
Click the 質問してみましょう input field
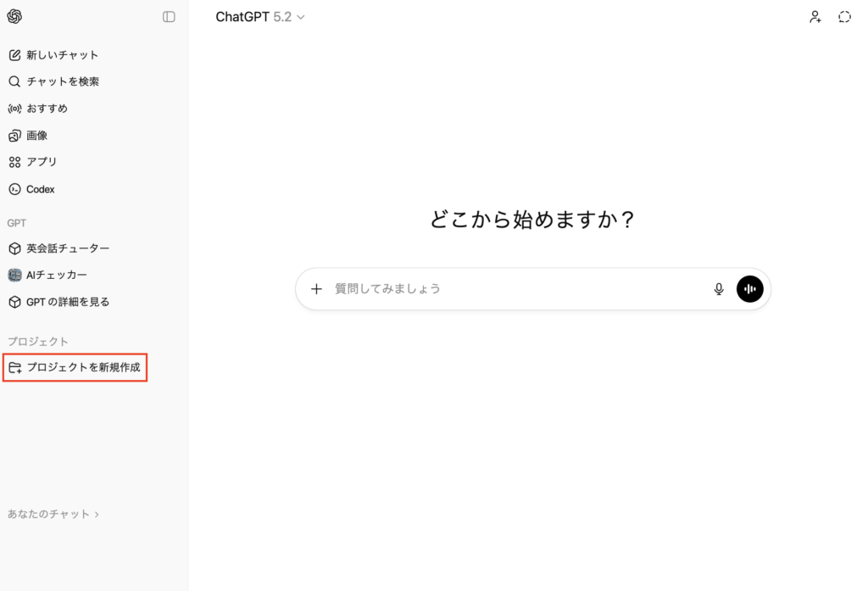[x=509, y=289]
